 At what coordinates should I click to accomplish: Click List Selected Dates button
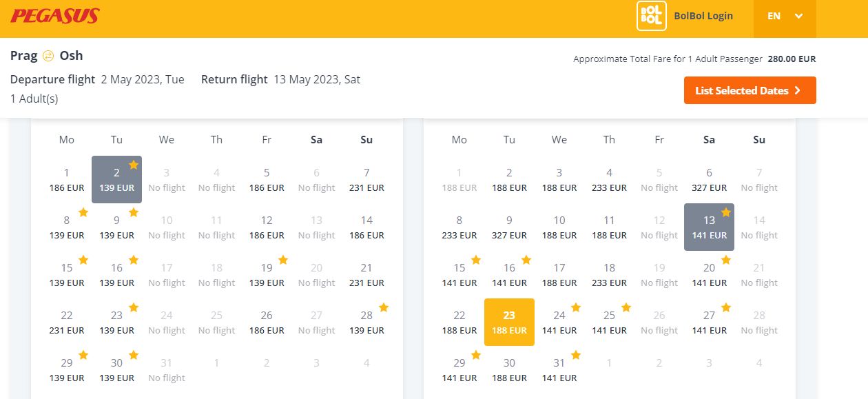[x=750, y=90]
